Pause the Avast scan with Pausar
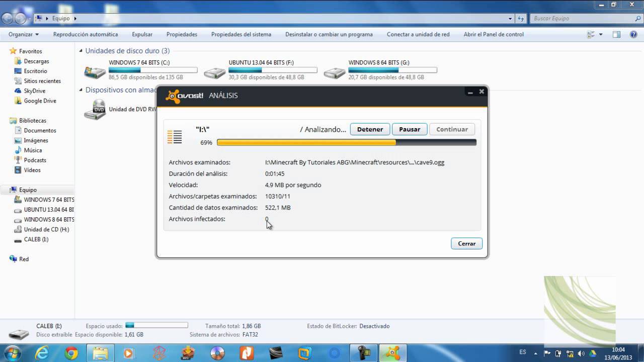Viewport: 644px width, 362px height. click(x=410, y=129)
